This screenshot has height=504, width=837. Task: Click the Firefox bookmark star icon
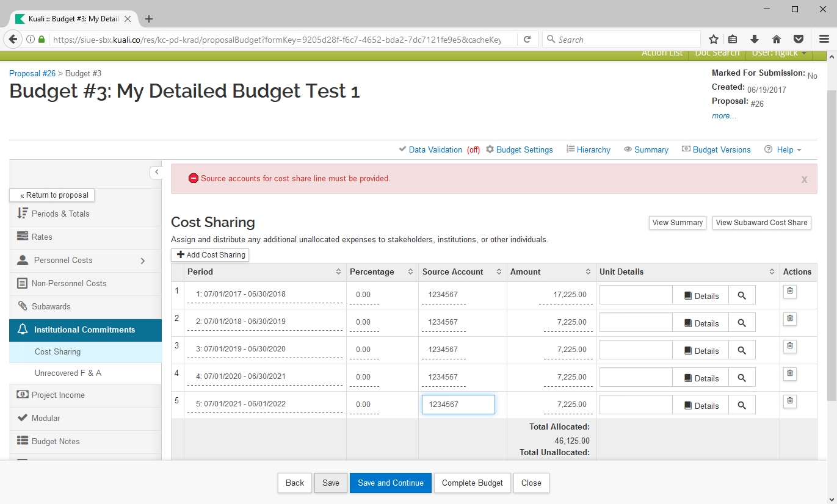click(x=713, y=40)
